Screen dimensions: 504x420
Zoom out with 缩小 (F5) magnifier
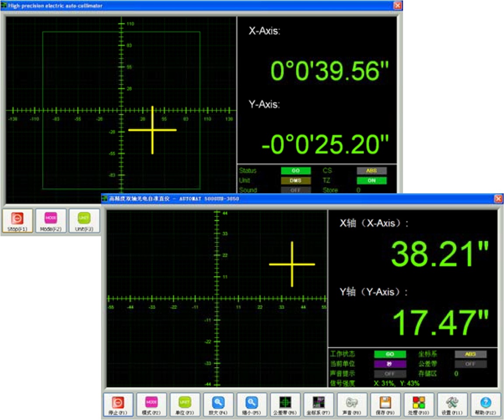point(251,406)
